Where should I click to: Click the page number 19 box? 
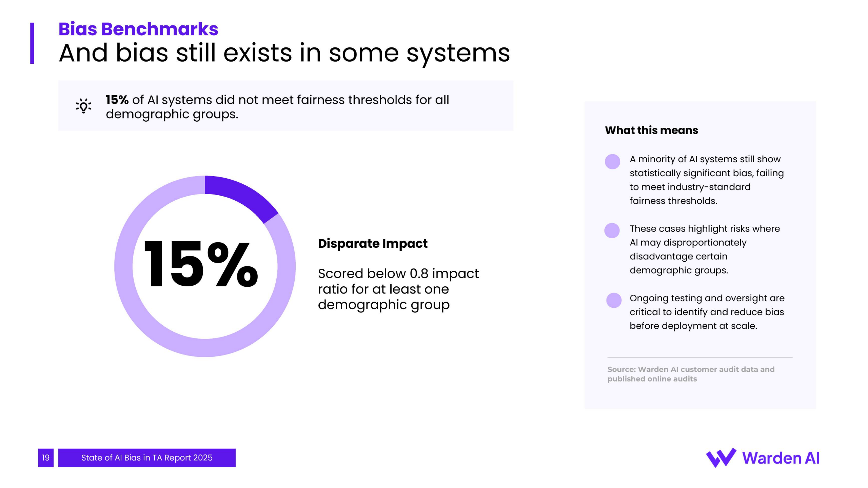(x=46, y=458)
